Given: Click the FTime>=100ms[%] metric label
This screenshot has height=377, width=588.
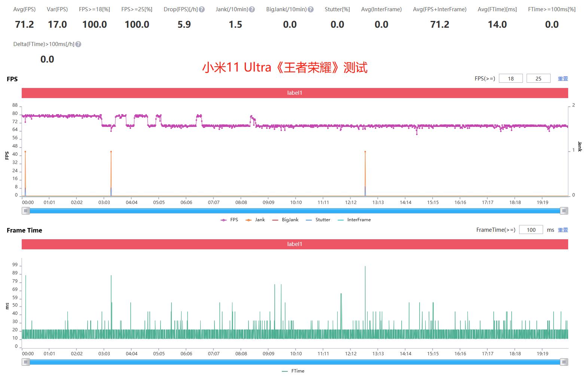Looking at the screenshot, I should click(552, 9).
